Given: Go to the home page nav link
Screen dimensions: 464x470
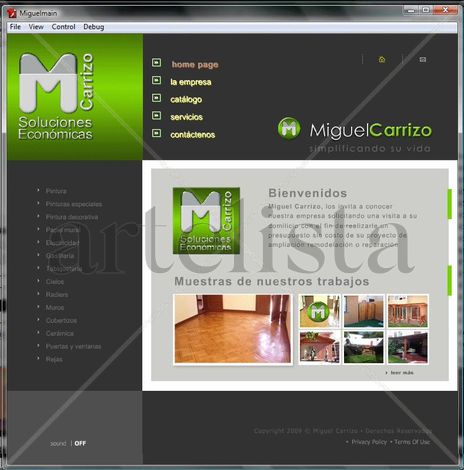Looking at the screenshot, I should pos(195,64).
